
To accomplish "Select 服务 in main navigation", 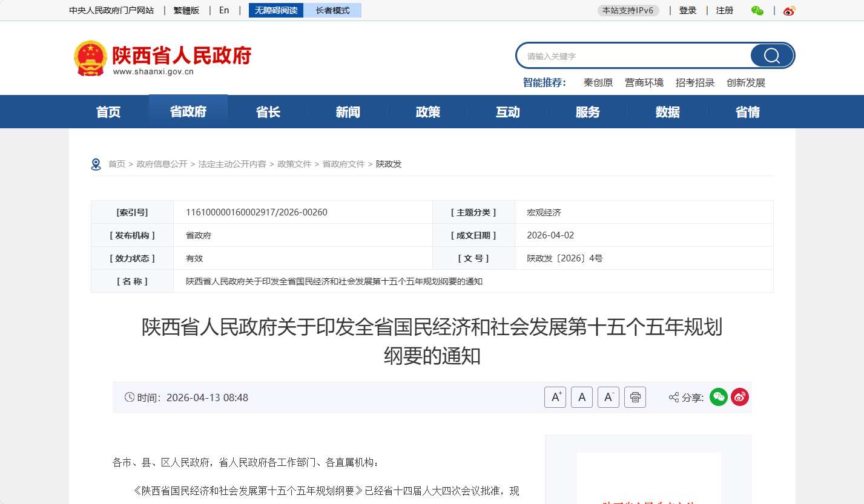I will [x=588, y=112].
